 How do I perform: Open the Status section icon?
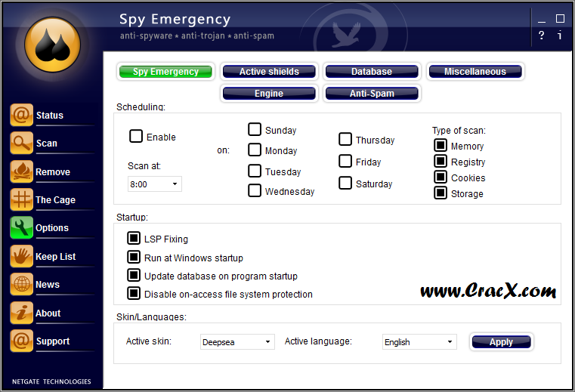pyautogui.click(x=22, y=115)
